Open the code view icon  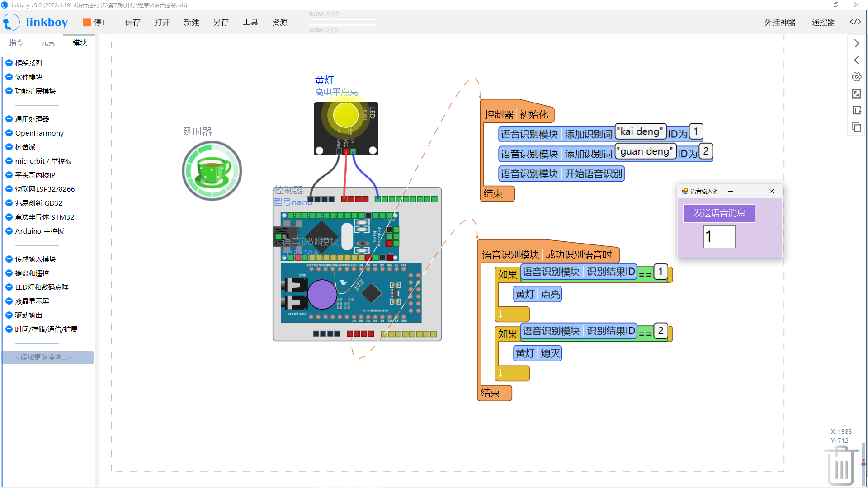coord(855,22)
